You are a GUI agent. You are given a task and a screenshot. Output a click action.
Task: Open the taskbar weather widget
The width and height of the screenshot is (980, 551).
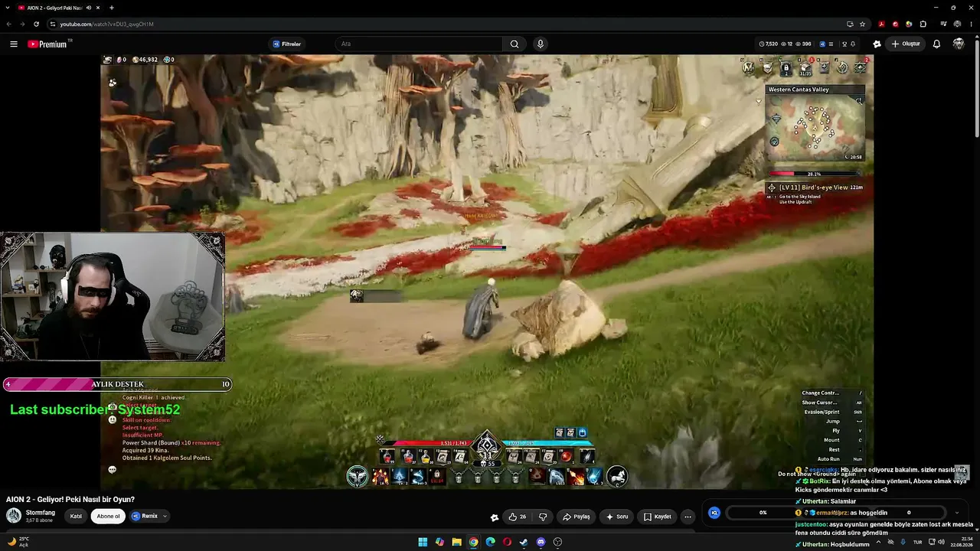point(18,542)
